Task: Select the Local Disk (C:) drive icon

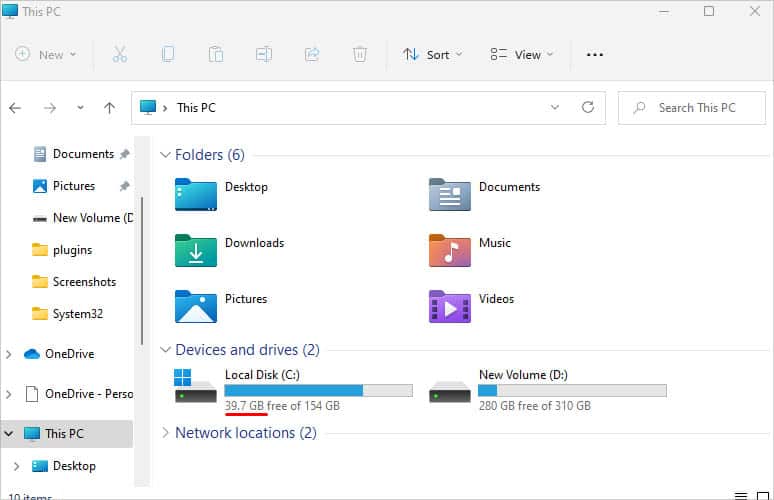Action: 195,386
